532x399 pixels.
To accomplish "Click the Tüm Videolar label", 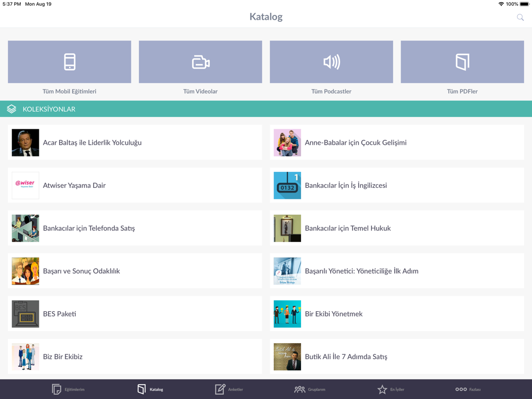I will tap(201, 92).
